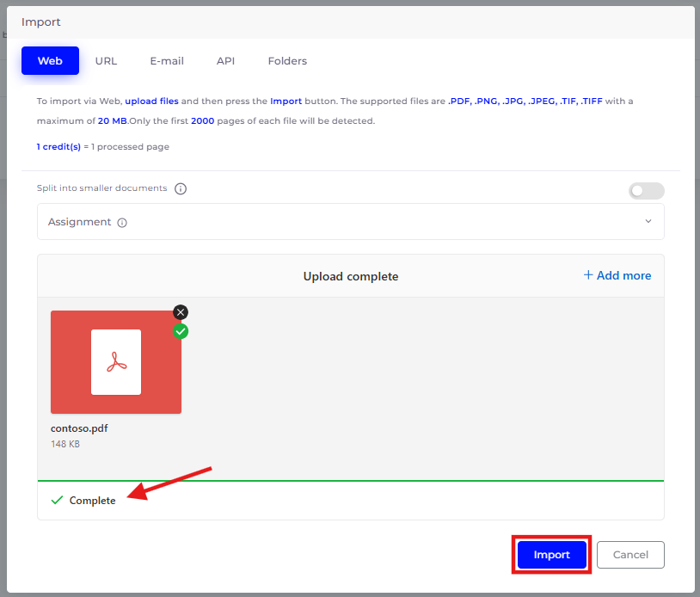The width and height of the screenshot is (700, 597).
Task: Enable the Split into smaller documents toggle
Action: (646, 191)
